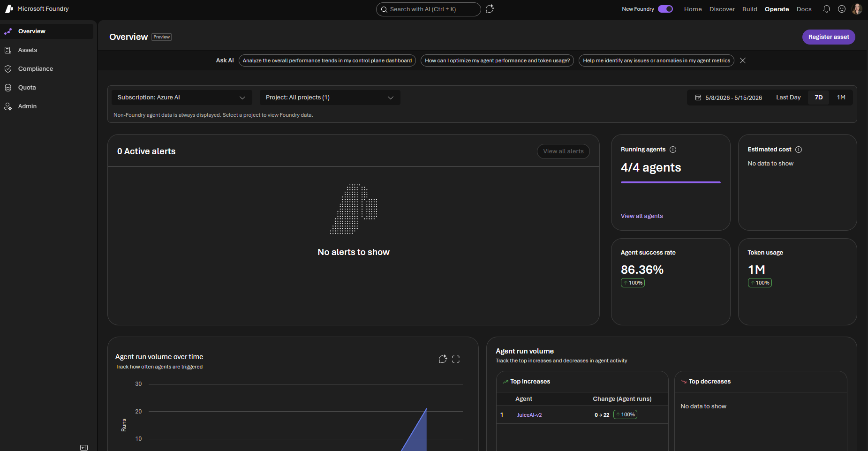This screenshot has width=868, height=451.
Task: Dismiss the Ask AI suggestions bar
Action: pos(743,60)
